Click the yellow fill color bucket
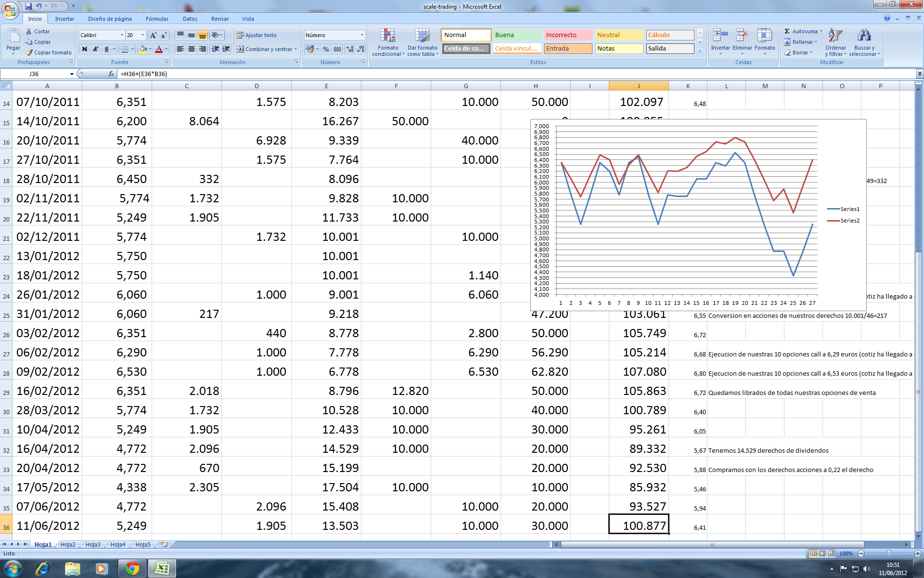The image size is (924, 578). click(143, 49)
